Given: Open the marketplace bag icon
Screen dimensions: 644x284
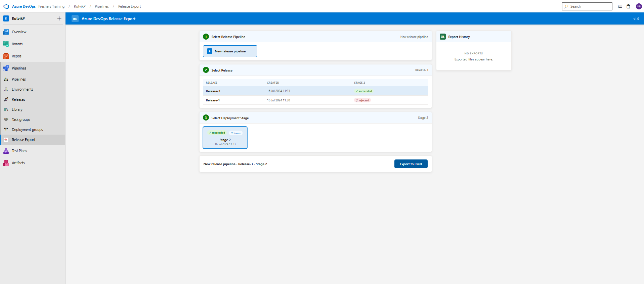Looking at the screenshot, I should 628,6.
